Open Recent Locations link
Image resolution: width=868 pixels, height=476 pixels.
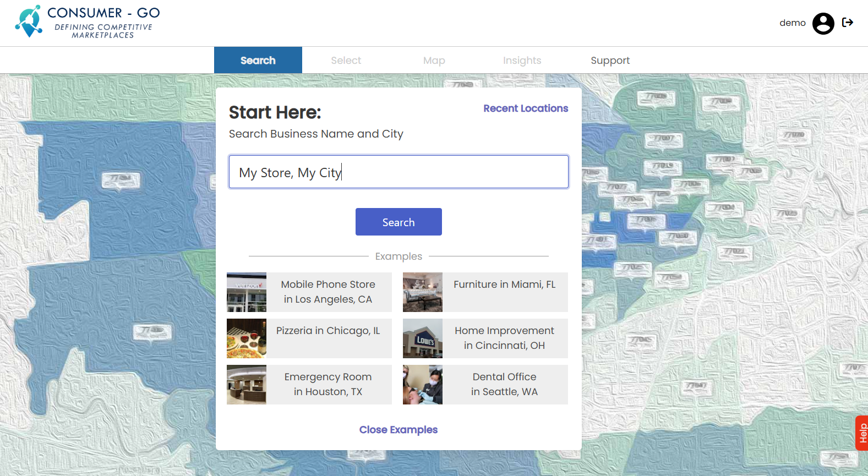click(526, 108)
